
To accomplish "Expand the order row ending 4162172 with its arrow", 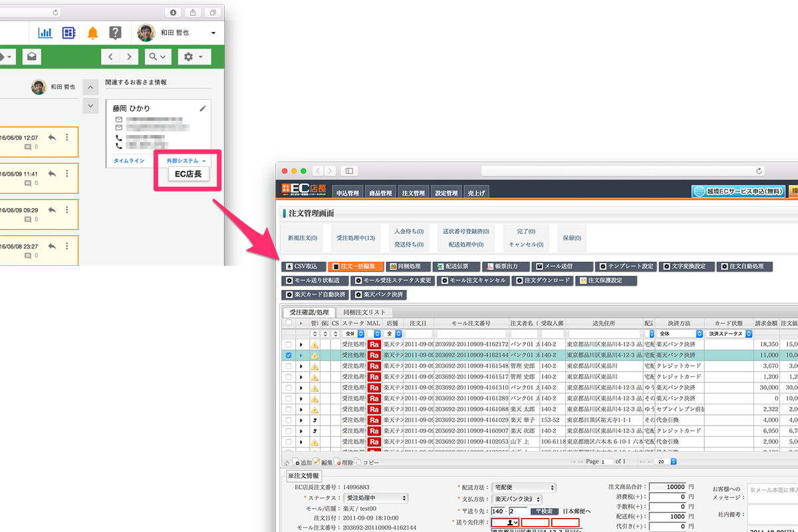I will 301,345.
